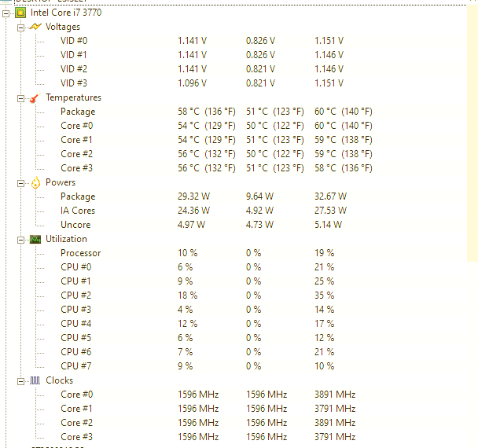Click the 9.64 W minimum power value
The width and height of the screenshot is (478, 448).
[x=259, y=196]
